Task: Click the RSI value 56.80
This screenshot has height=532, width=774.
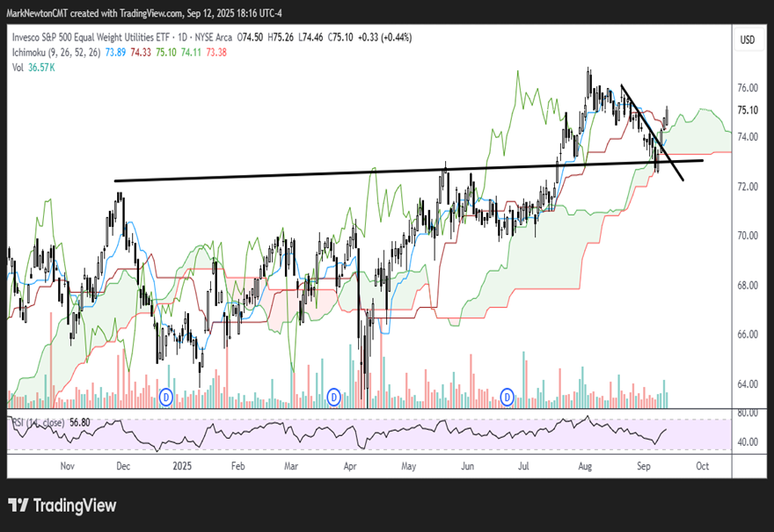Action: click(80, 423)
